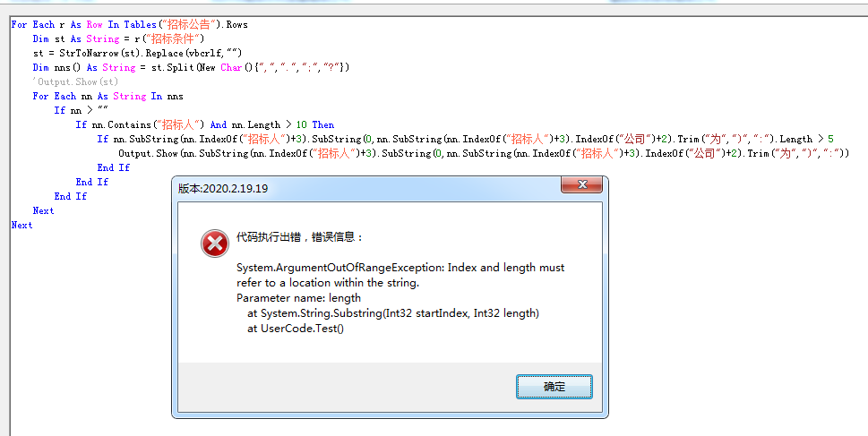Click the 'If nn > ""' code line
Image resolution: width=868 pixels, height=436 pixels.
click(x=82, y=111)
